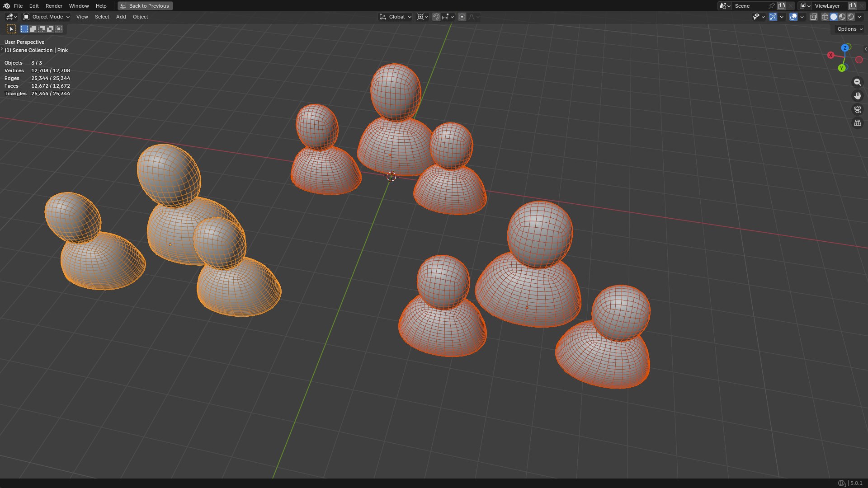Open the File menu
Screen dimensions: 868x488
[x=18, y=6]
